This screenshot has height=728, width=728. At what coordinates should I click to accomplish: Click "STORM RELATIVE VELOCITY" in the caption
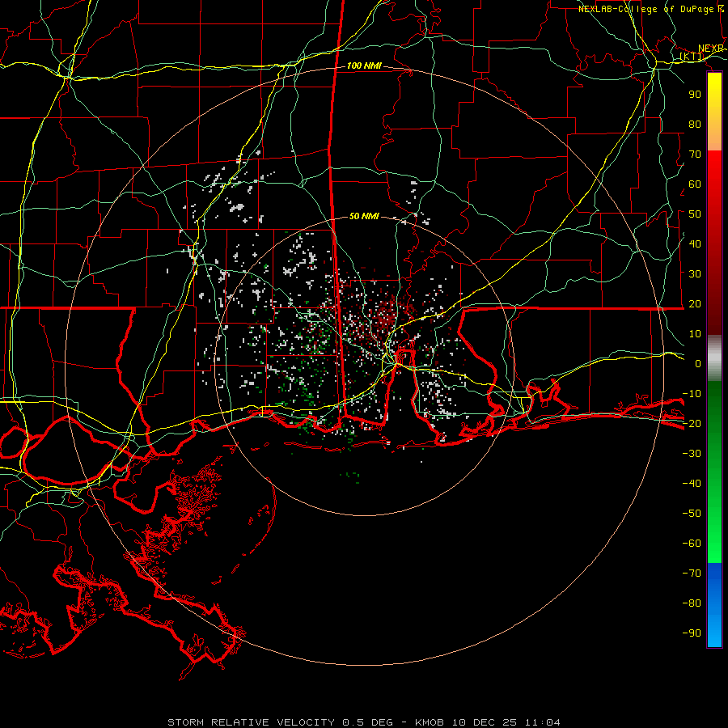pos(252,722)
